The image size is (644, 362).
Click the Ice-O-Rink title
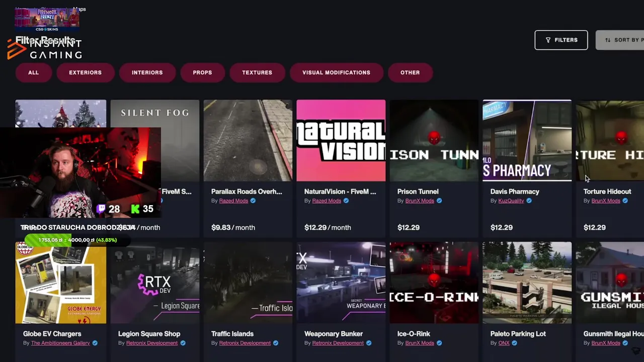tap(414, 334)
